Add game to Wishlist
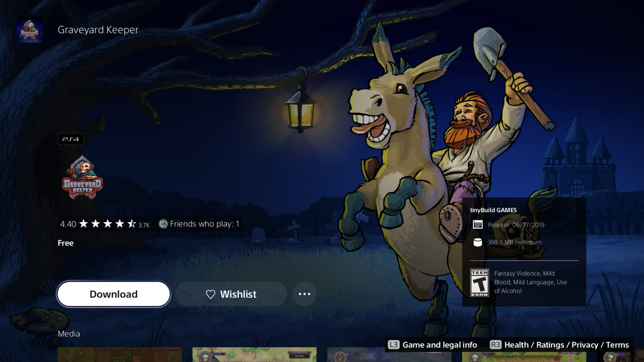 pyautogui.click(x=231, y=294)
